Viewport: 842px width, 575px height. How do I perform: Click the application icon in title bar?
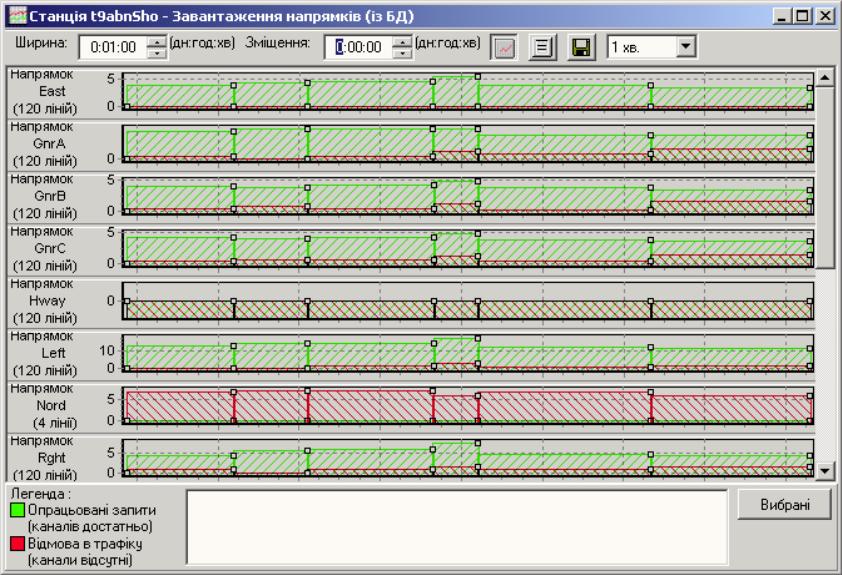coord(18,16)
